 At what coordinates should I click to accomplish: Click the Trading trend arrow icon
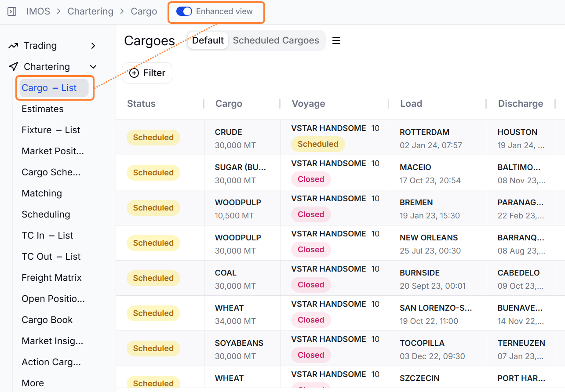[x=13, y=46]
